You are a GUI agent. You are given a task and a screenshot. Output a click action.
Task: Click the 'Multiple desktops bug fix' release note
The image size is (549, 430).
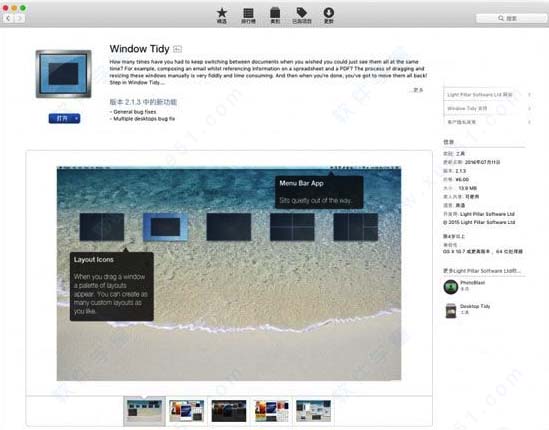click(142, 119)
